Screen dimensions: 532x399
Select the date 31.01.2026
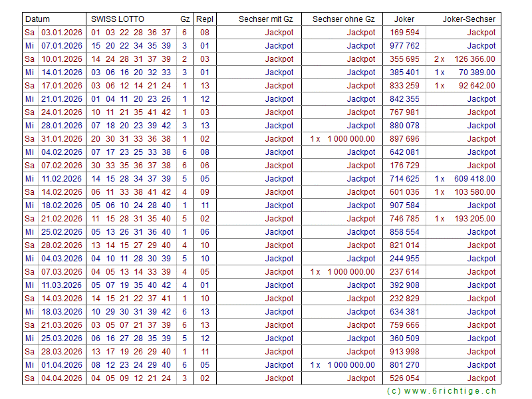[x=62, y=139]
